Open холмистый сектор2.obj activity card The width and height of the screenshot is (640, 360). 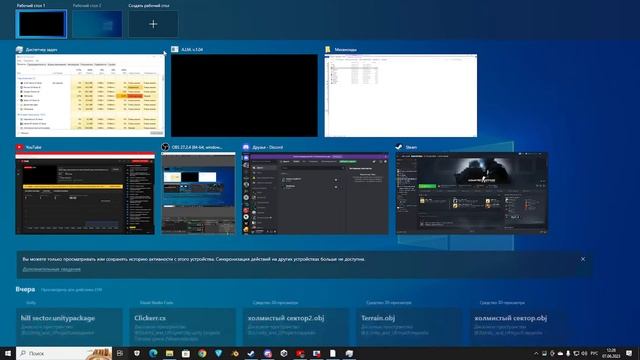pyautogui.click(x=296, y=327)
